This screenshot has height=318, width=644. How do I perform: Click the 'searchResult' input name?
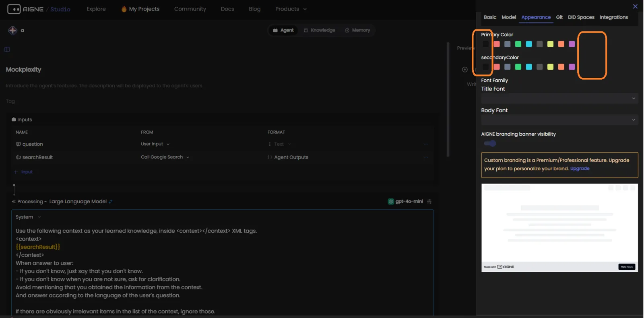(x=37, y=157)
